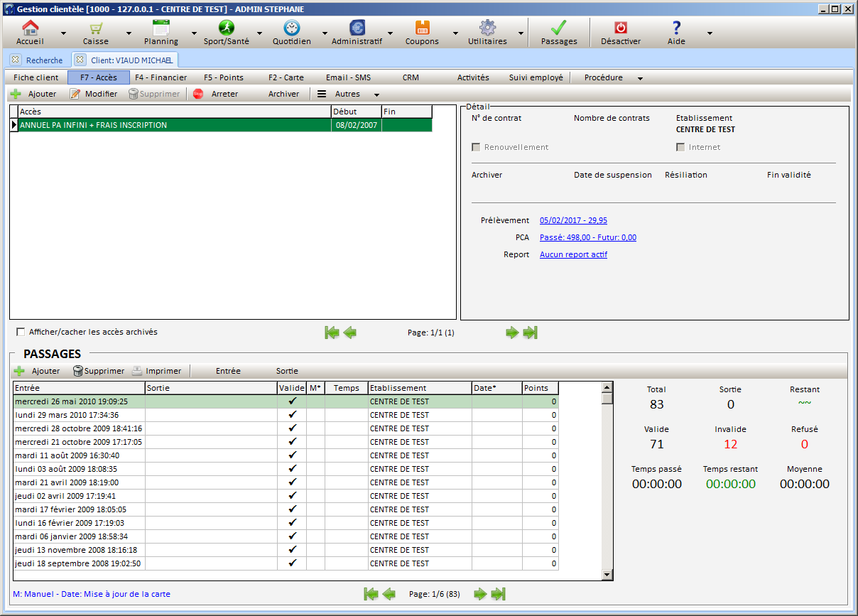This screenshot has width=858, height=616.
Task: Expand the Administratif dropdown arrow
Action: click(x=390, y=33)
